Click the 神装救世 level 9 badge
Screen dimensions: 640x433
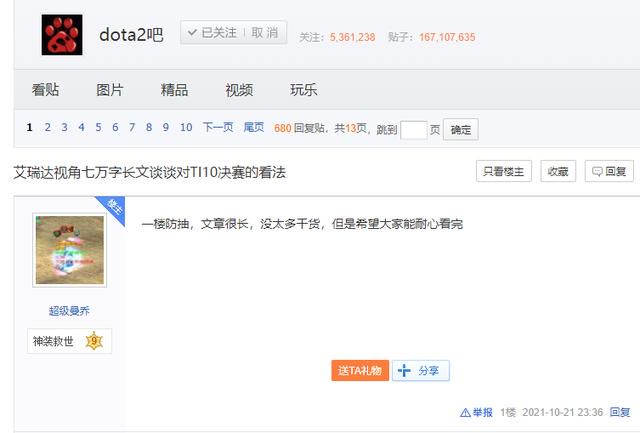69,341
